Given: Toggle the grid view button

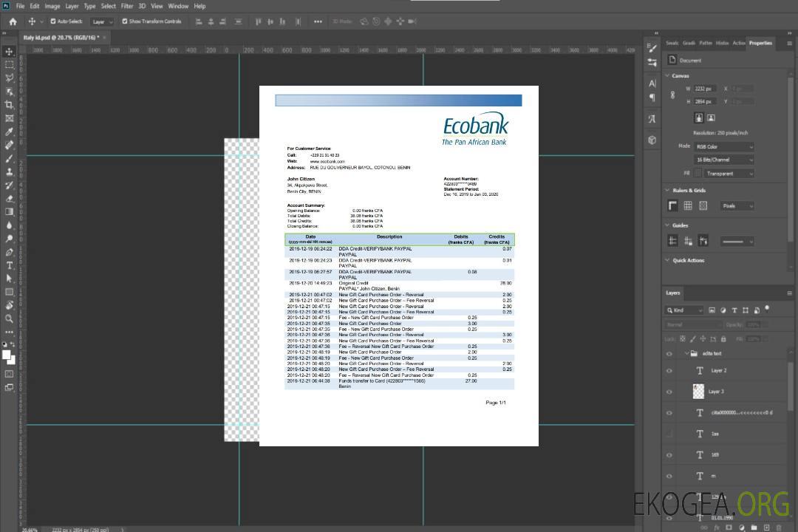Looking at the screenshot, I should (688, 205).
